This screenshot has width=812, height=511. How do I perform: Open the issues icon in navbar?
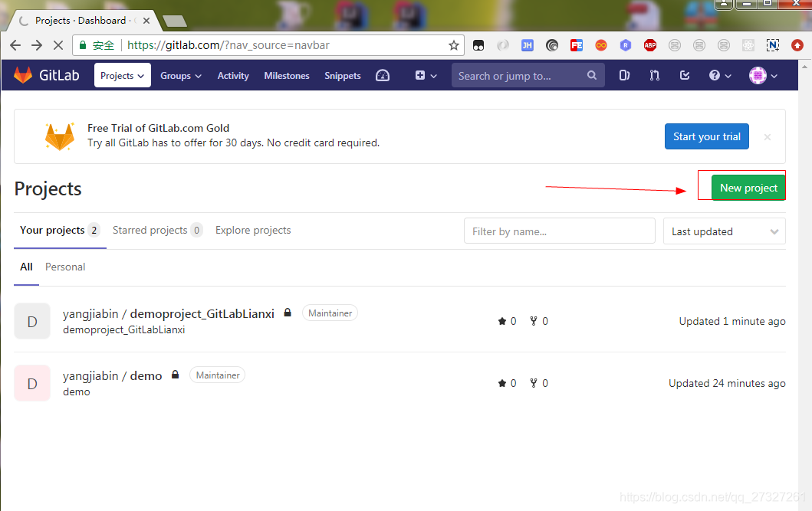coord(625,76)
